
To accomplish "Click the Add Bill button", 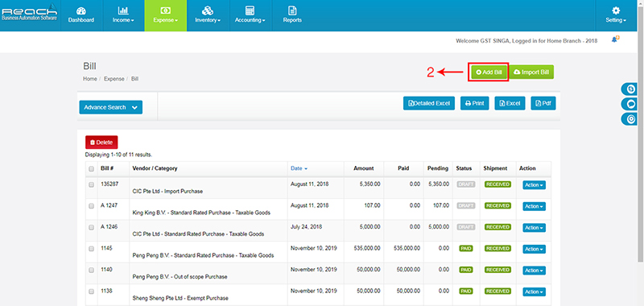I will tap(489, 72).
